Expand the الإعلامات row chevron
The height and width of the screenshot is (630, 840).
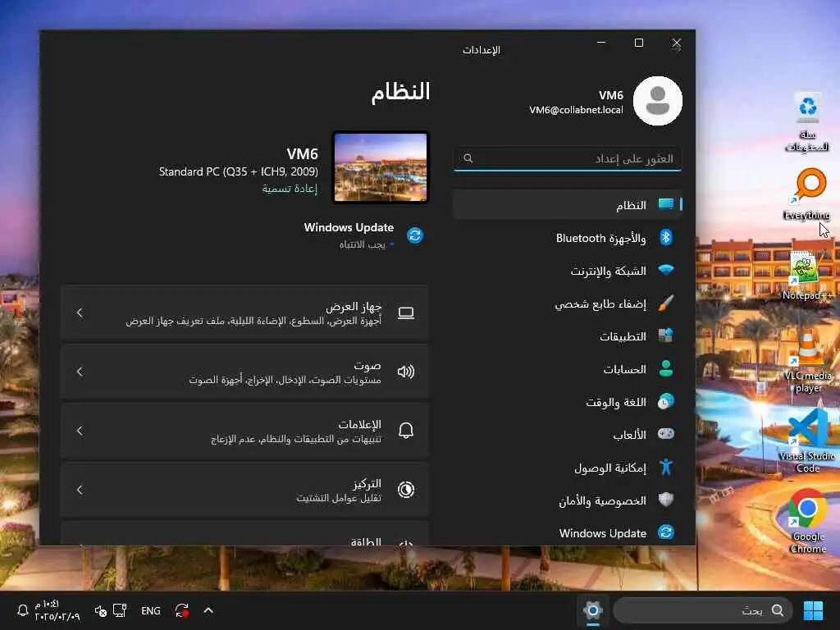pyautogui.click(x=80, y=431)
